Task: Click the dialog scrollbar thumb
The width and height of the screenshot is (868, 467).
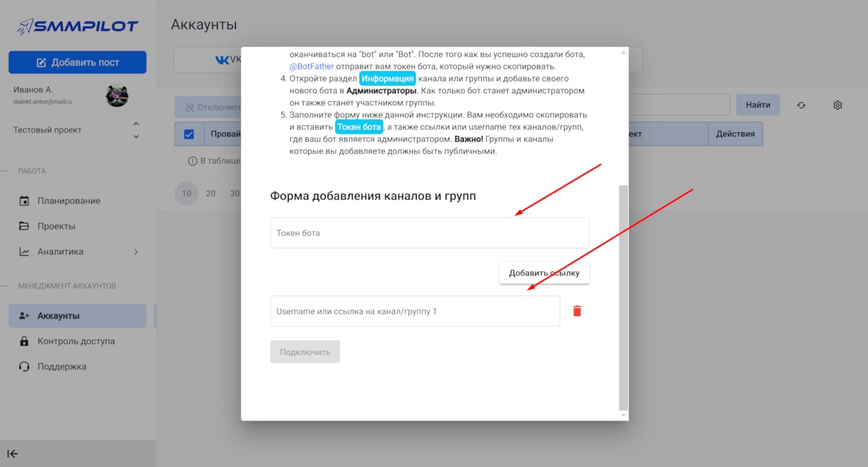Action: (x=624, y=297)
